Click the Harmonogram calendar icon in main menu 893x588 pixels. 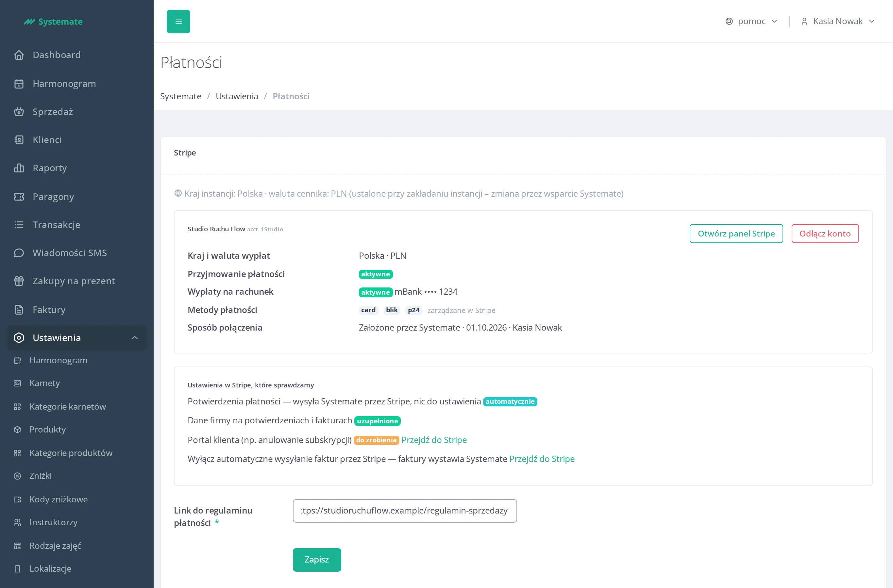click(19, 84)
